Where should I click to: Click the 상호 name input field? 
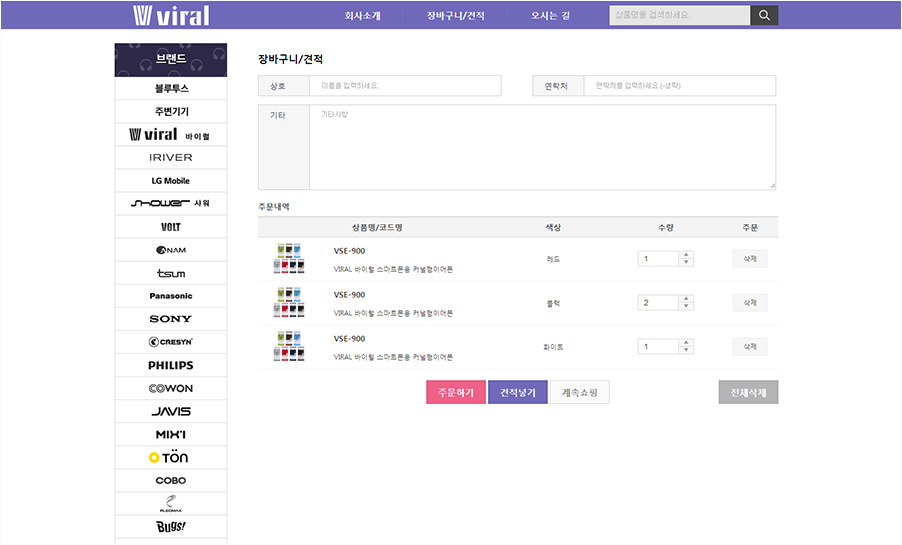[405, 86]
